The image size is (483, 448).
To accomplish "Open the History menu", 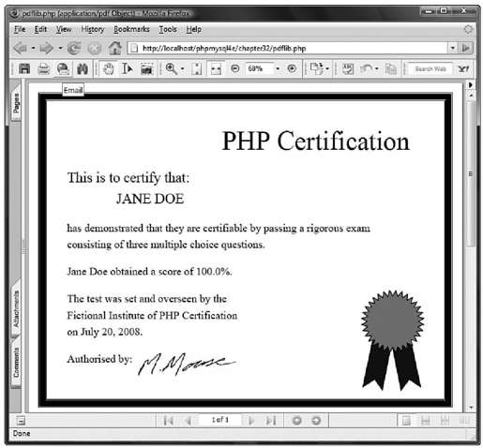I will tap(93, 29).
